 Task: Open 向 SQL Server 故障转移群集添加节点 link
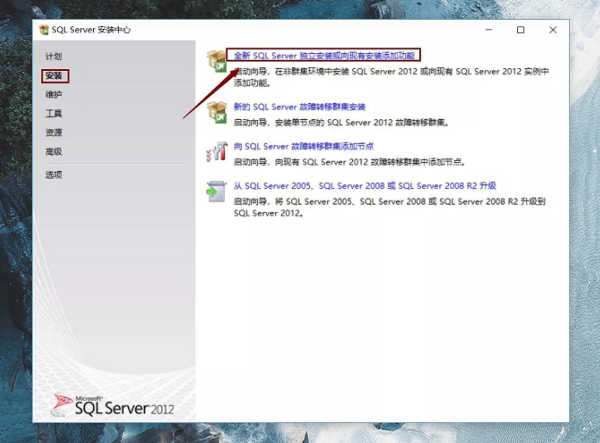coord(303,145)
